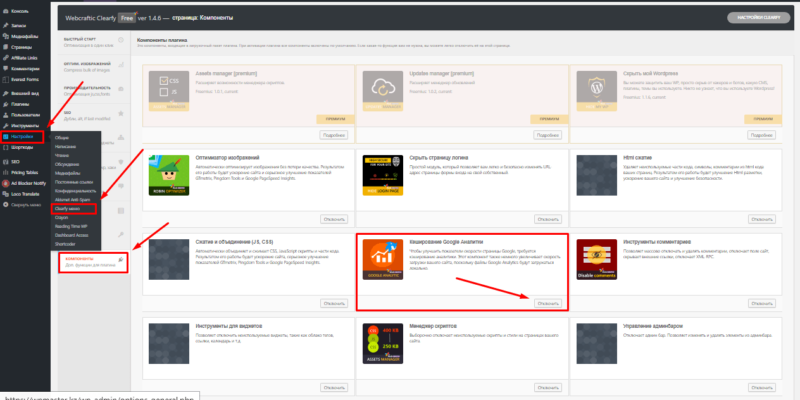This screenshot has width=800, height=400.
Task: Open the Быстрый старт Clearfy tab
Action: (x=94, y=42)
